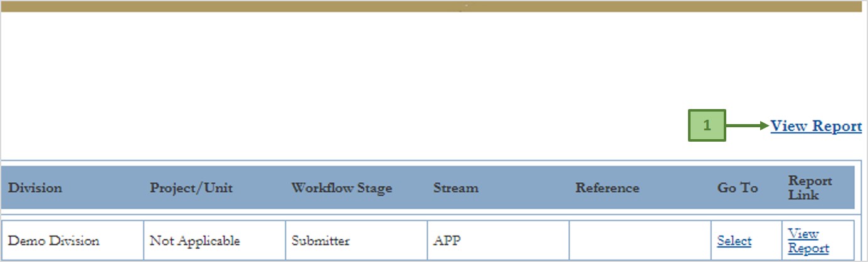Click the Go To column header
The height and width of the screenshot is (262, 868).
[x=738, y=188]
